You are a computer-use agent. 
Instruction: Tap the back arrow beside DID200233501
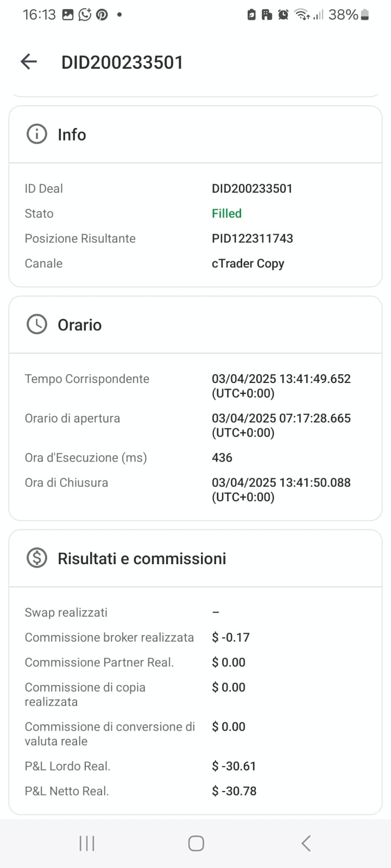(29, 62)
